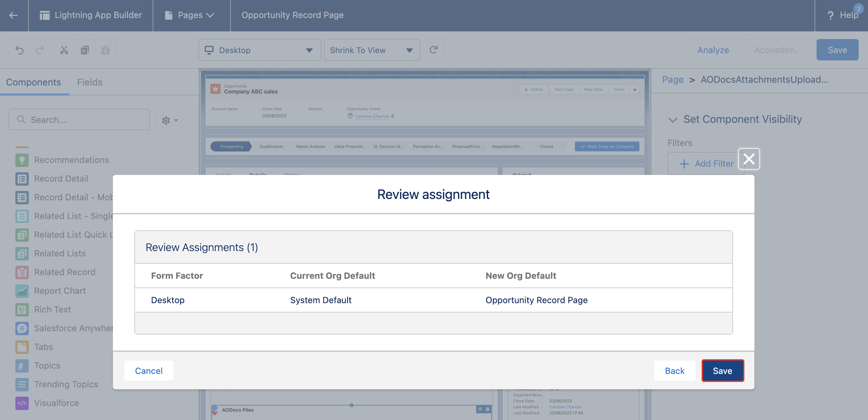Click the redo icon in toolbar
This screenshot has height=420, width=868.
pyautogui.click(x=40, y=50)
